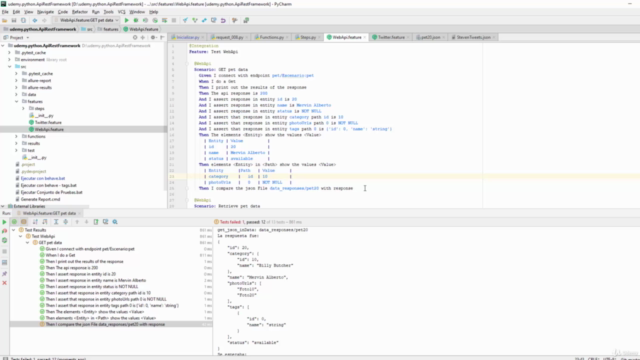Select test step When I do a Get

tap(60, 255)
